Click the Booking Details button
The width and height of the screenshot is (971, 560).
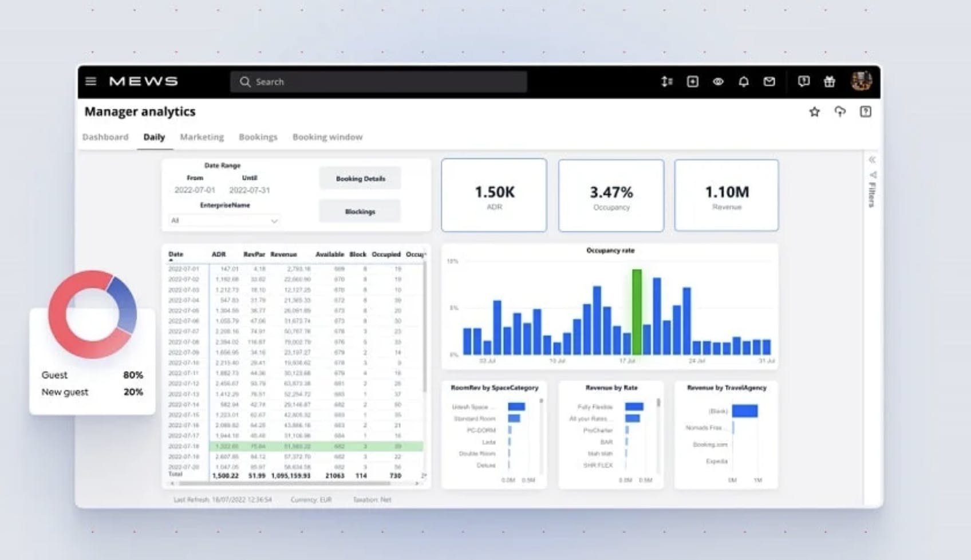360,179
